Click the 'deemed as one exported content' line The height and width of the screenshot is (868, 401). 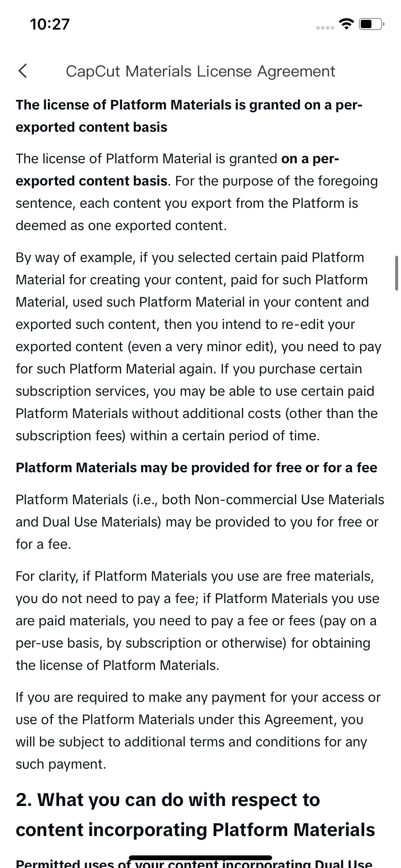point(121,225)
